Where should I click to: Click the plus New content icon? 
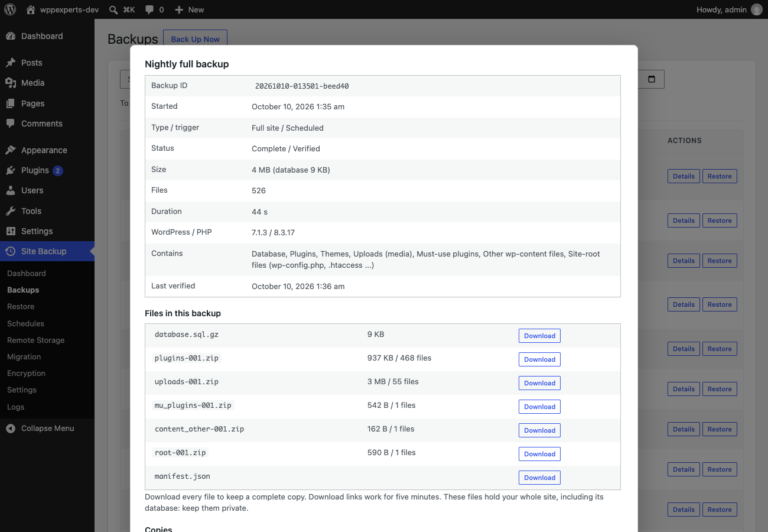(x=179, y=9)
